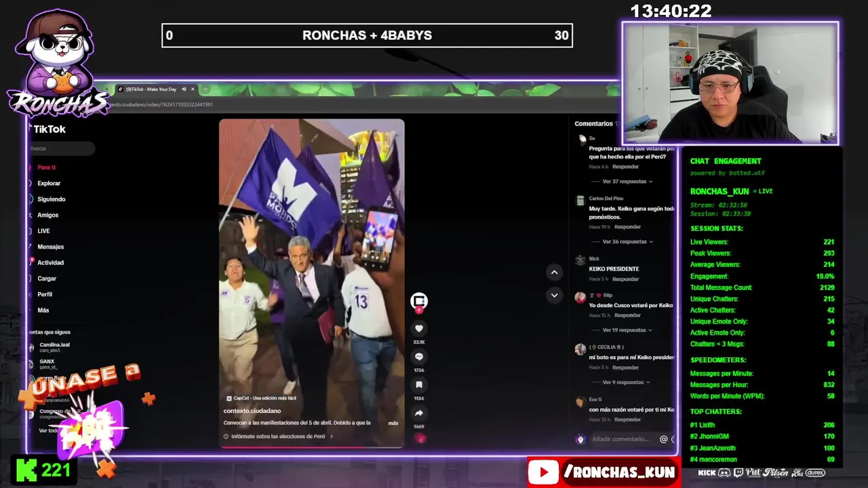This screenshot has height=488, width=868.
Task: Follow creator with the red plus badge
Action: coord(419,310)
